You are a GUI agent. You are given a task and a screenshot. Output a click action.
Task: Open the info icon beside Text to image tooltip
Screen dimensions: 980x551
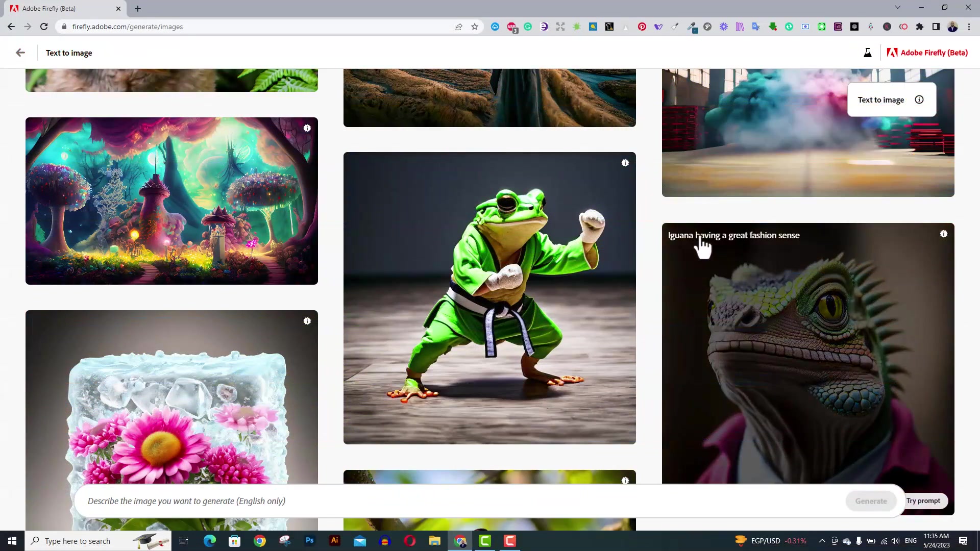[919, 99]
